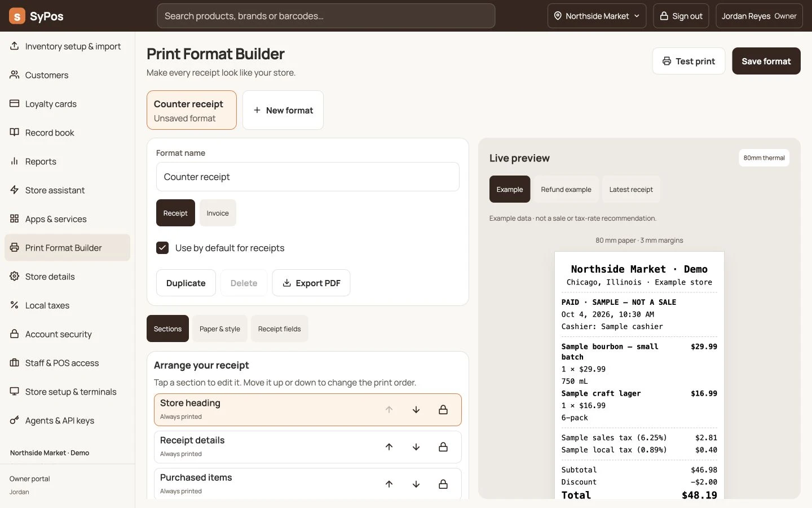Viewport: 812px width, 508px height.
Task: Select the Example preview tab
Action: [510, 189]
